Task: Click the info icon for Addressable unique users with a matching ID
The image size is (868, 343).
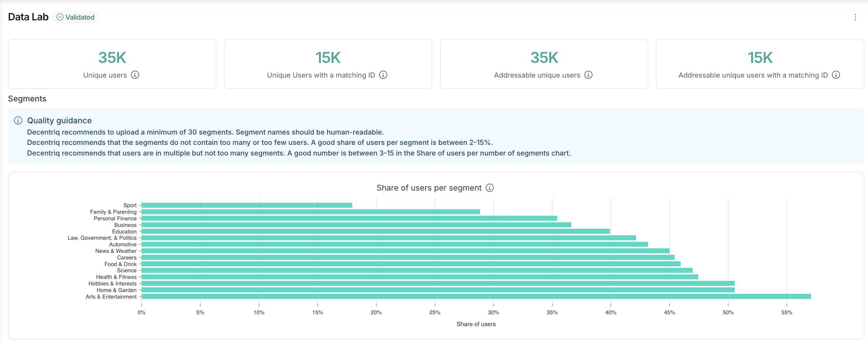Action: click(x=836, y=75)
